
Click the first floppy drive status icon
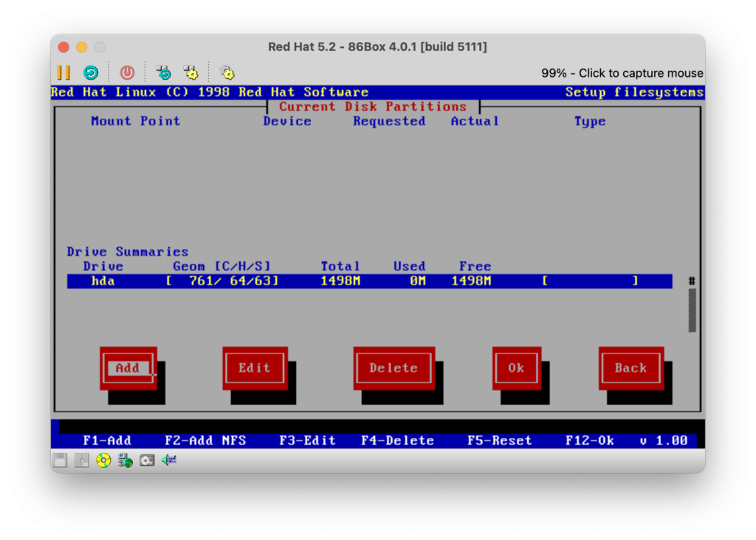click(x=61, y=460)
